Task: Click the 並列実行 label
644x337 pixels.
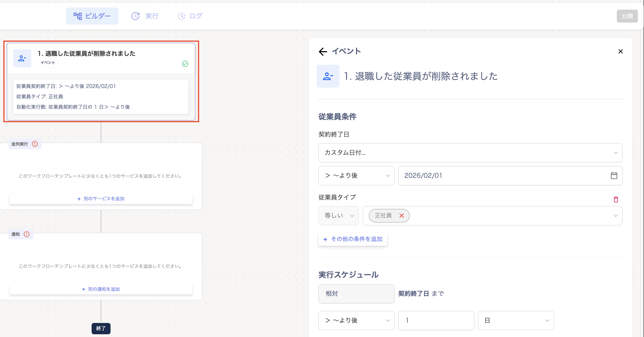Action: tap(20, 144)
